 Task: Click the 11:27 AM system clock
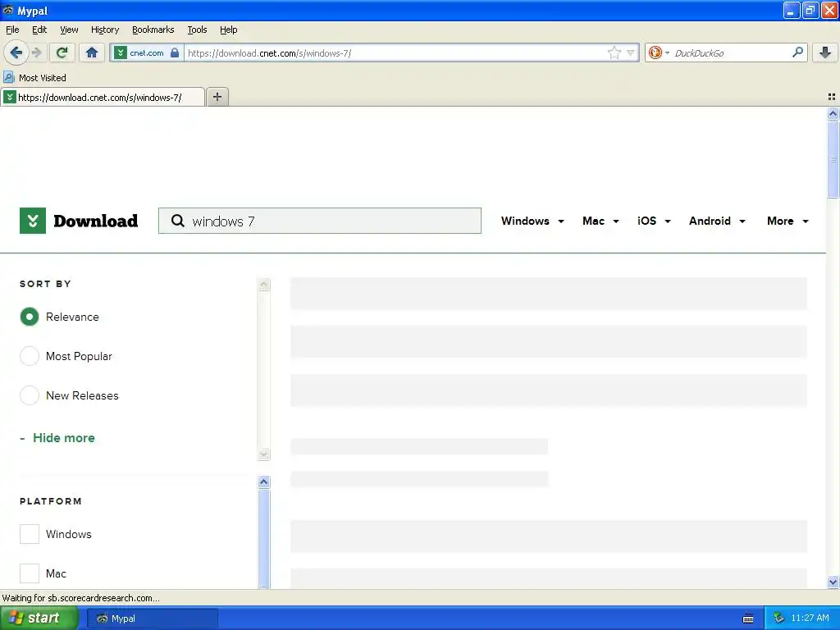[810, 618]
